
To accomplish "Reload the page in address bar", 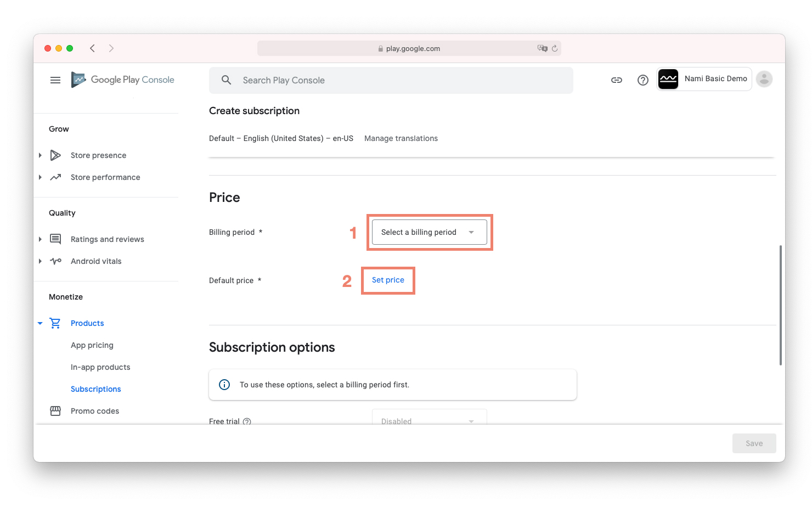I will coord(555,48).
